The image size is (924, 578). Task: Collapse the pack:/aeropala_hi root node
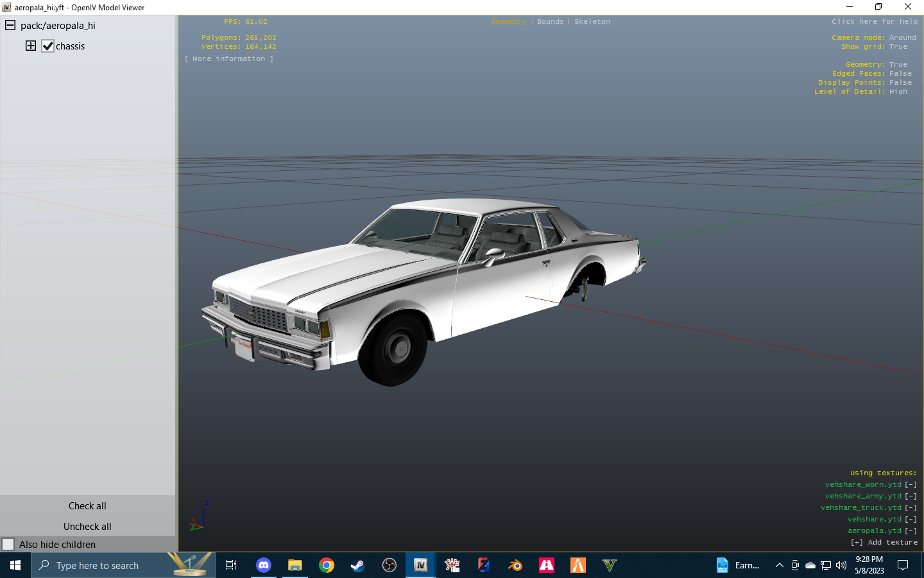tap(10, 25)
